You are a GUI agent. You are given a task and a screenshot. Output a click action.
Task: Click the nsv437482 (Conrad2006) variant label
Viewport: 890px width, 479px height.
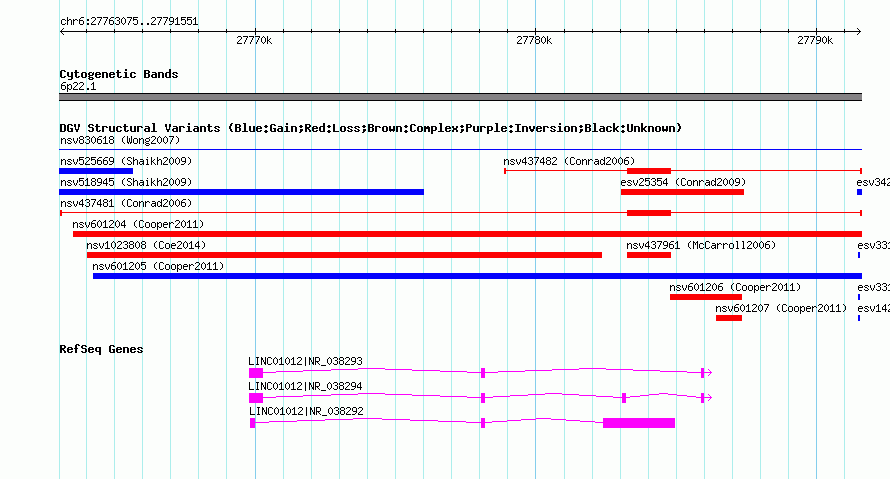point(569,161)
